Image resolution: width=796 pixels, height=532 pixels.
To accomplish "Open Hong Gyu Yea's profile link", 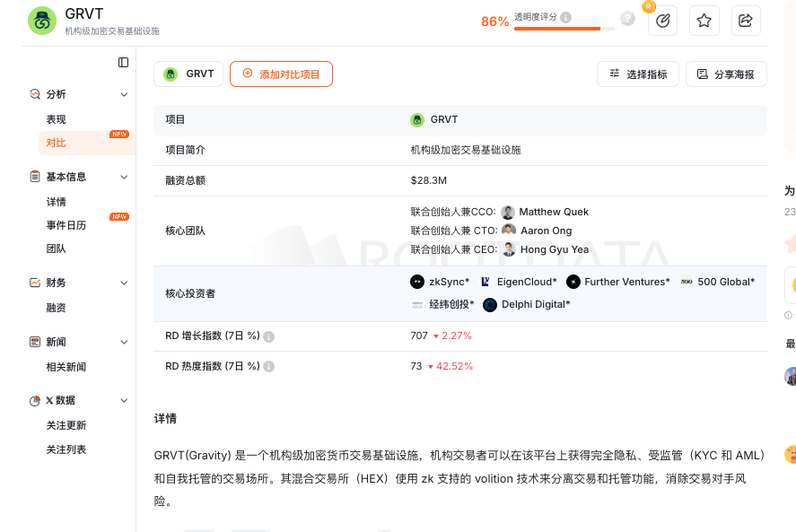I will point(555,249).
